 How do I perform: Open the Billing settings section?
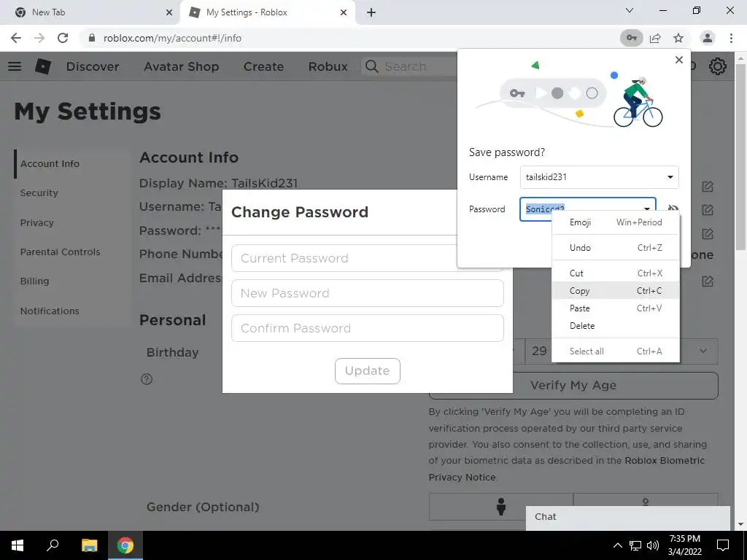click(x=34, y=281)
